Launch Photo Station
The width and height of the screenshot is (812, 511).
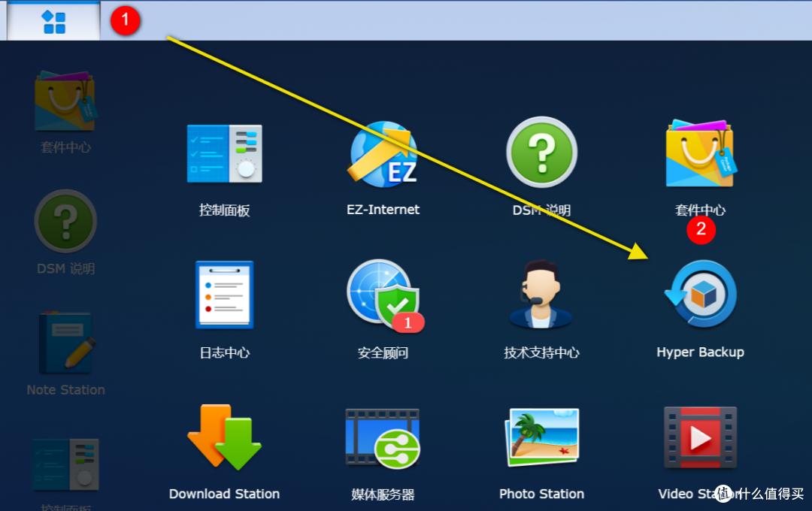point(541,437)
